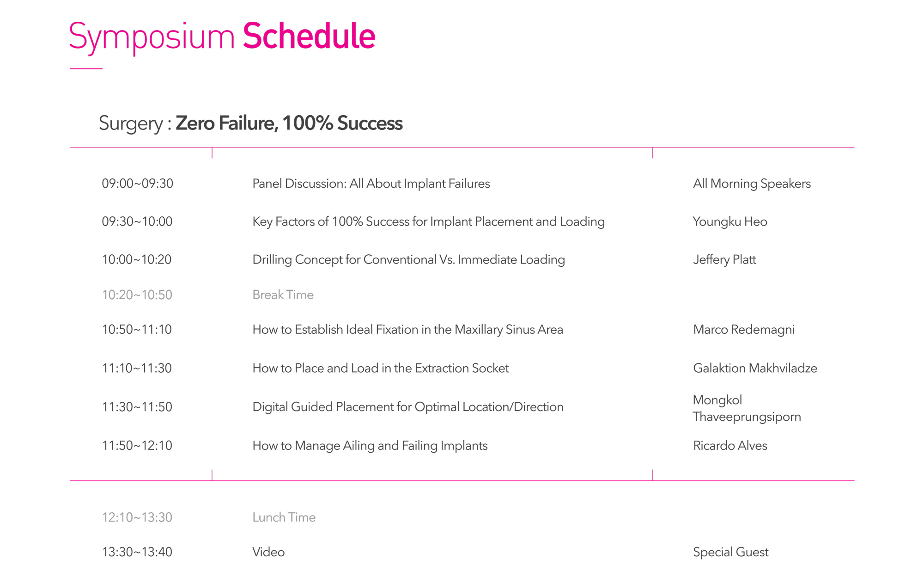Click the Lunch Time entry
The width and height of the screenshot is (924, 584).
coord(284,517)
